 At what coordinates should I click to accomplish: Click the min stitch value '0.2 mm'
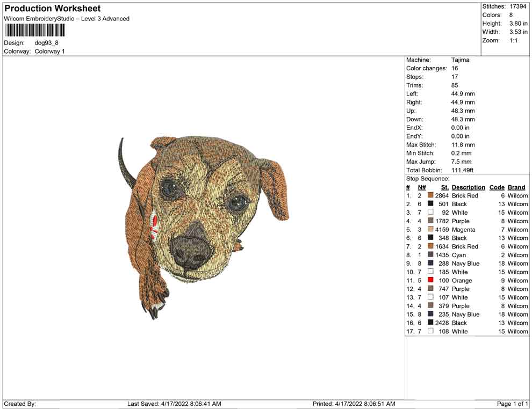(x=461, y=153)
